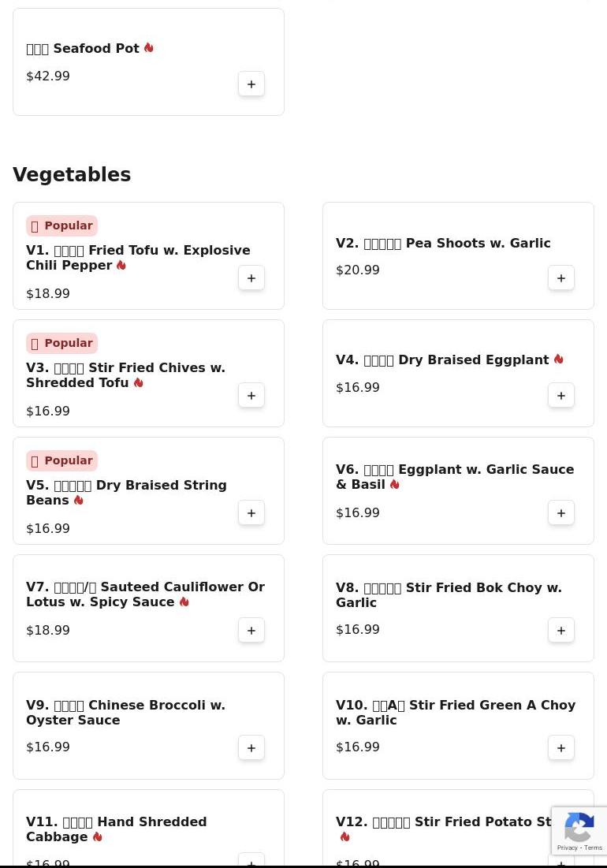Add V5 Dry Braised String Beans
This screenshot has height=868, width=607.
point(251,512)
